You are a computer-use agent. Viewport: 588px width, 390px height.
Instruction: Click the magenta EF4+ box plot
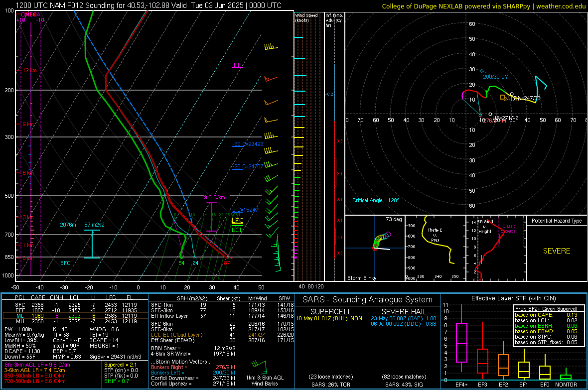click(461, 338)
